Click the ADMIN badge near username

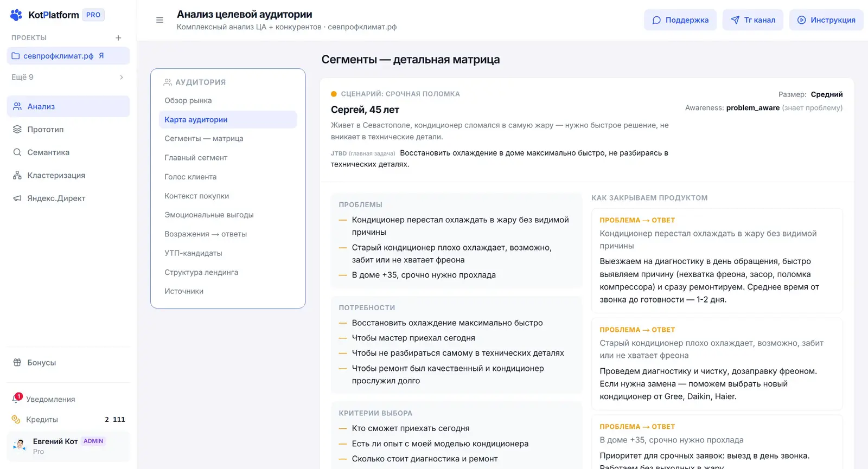pos(93,441)
